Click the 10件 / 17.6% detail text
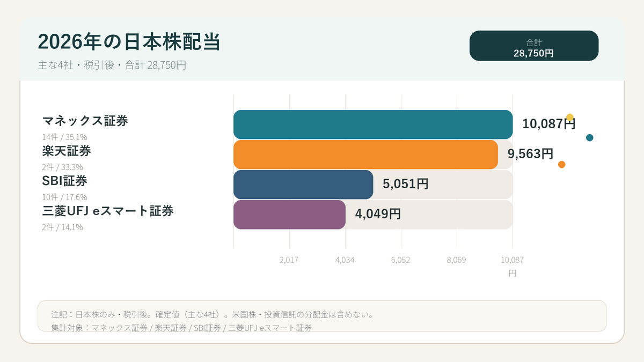 64,197
